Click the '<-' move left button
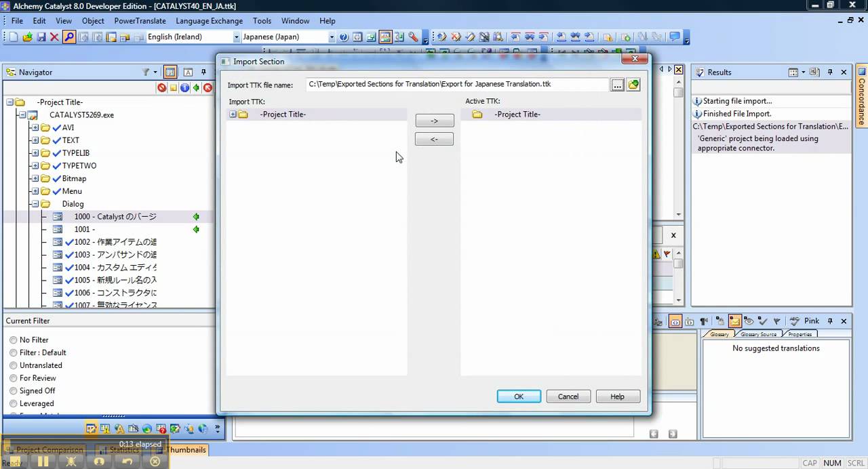 434,139
